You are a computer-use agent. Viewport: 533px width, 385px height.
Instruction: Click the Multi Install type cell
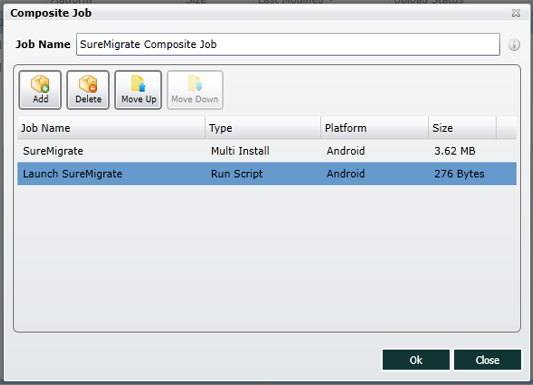pyautogui.click(x=240, y=151)
